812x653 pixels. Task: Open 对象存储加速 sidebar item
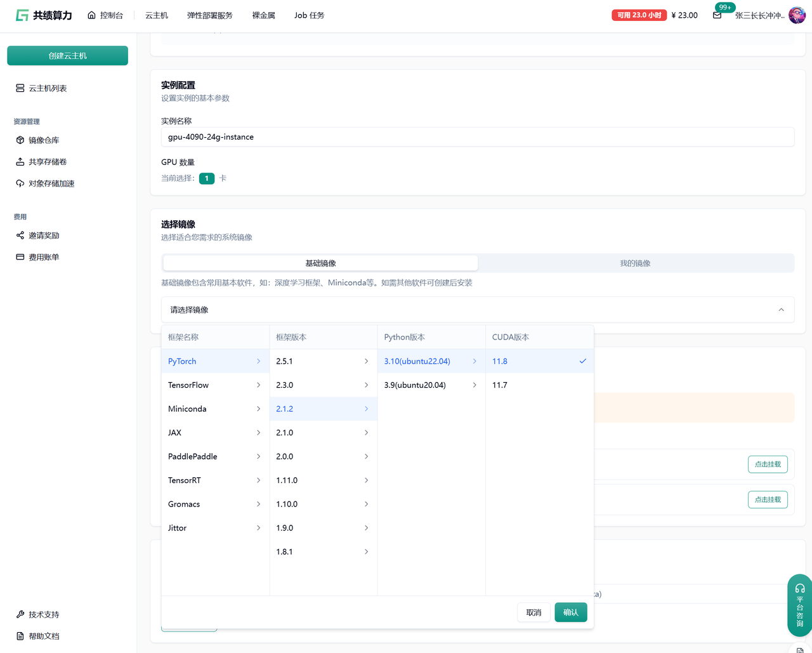pos(51,183)
